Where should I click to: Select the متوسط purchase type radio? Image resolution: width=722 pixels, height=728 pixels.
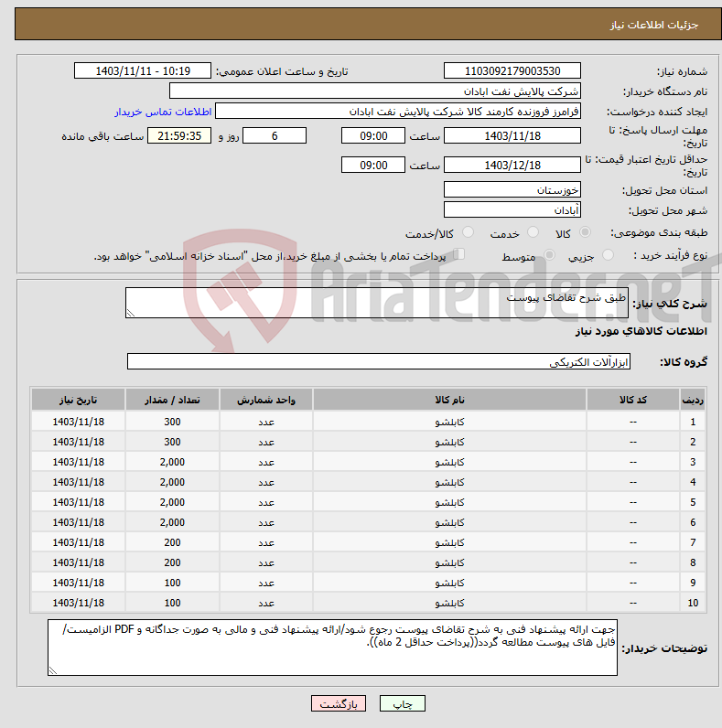pos(549,255)
